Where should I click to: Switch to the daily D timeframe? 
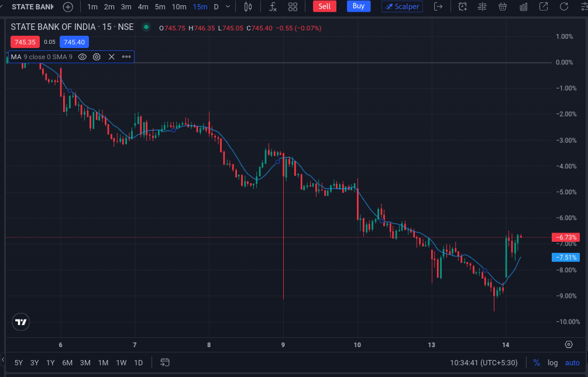(x=216, y=7)
